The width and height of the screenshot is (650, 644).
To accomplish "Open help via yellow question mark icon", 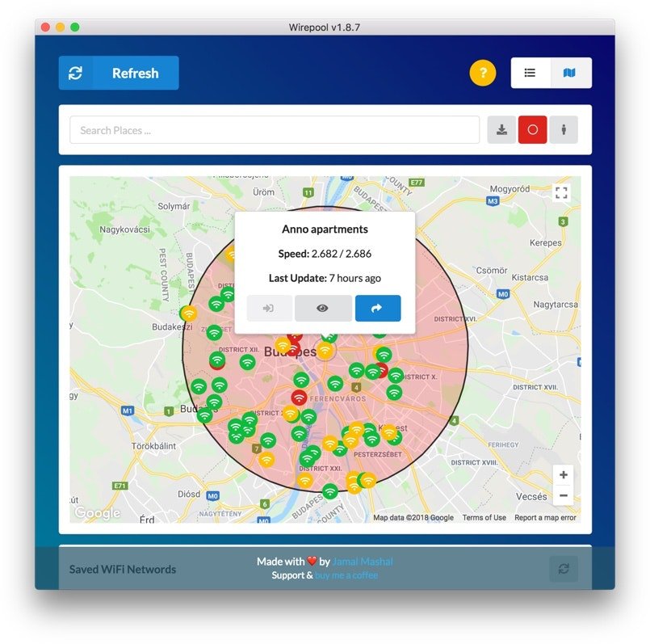I will tap(482, 74).
